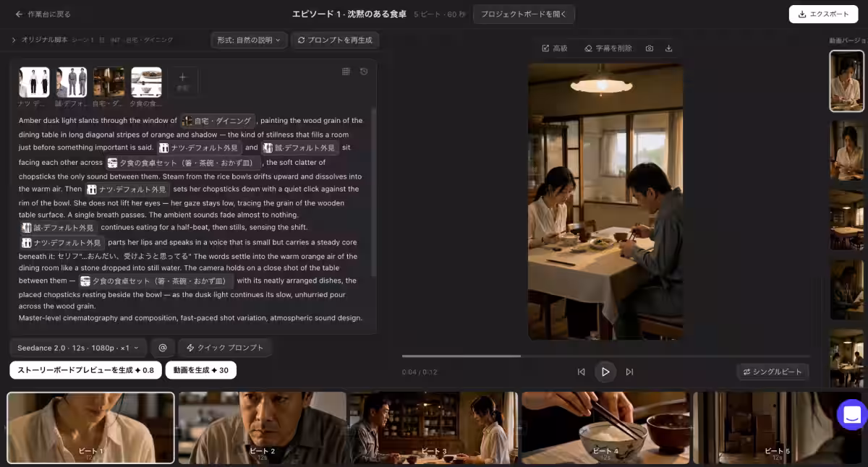
Task: Select fourth video version thumbnail
Action: 846,289
